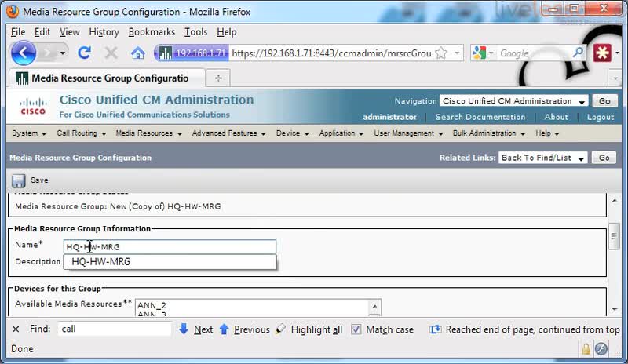Expand the Application menu
Screen dimensions: 628x364
tap(341, 133)
